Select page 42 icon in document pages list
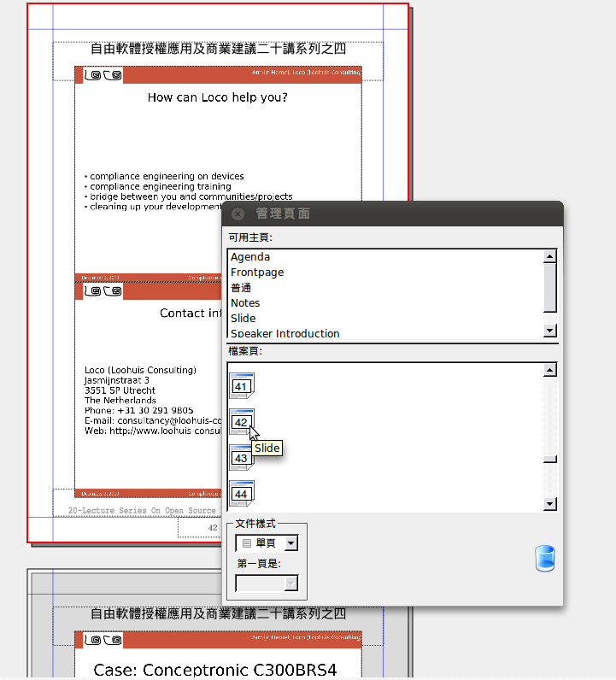 coord(242,421)
